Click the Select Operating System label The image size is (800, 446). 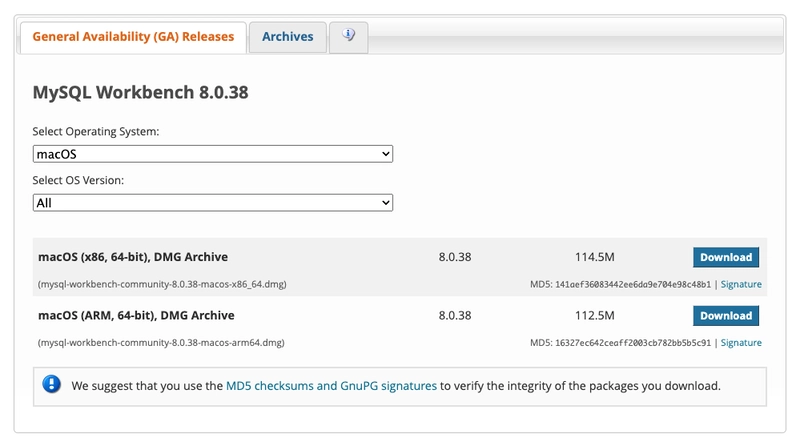click(96, 132)
